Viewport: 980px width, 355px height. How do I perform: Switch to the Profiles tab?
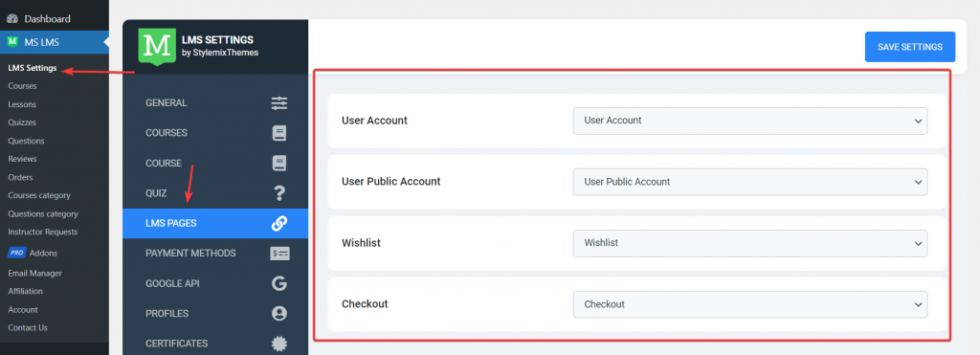215,313
